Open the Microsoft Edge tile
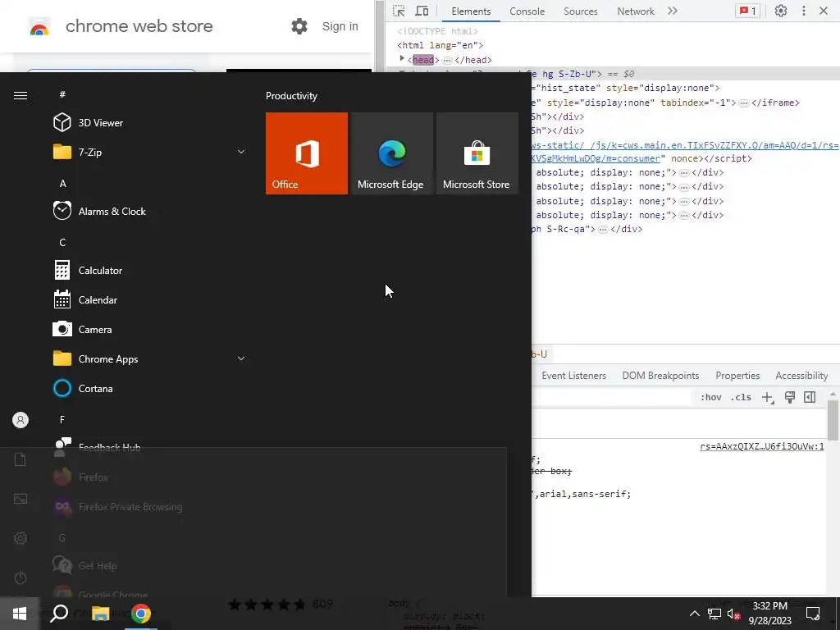This screenshot has width=840, height=630. [x=391, y=153]
